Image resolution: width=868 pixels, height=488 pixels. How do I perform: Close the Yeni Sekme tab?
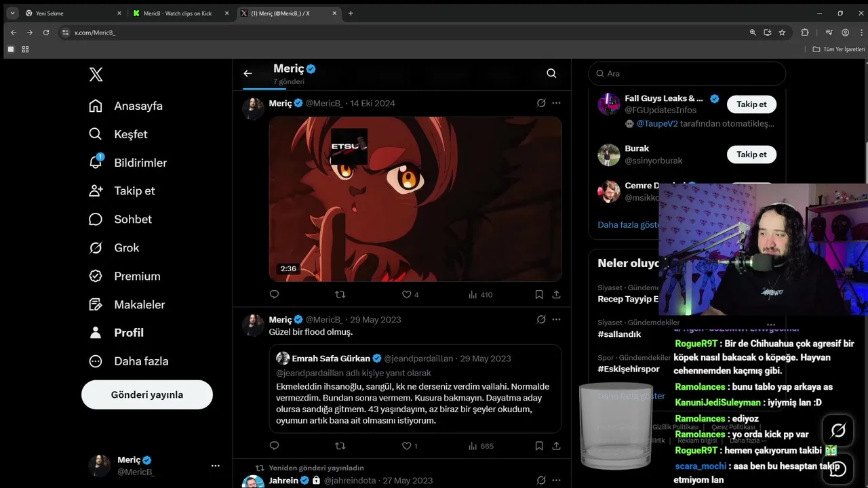tap(119, 13)
